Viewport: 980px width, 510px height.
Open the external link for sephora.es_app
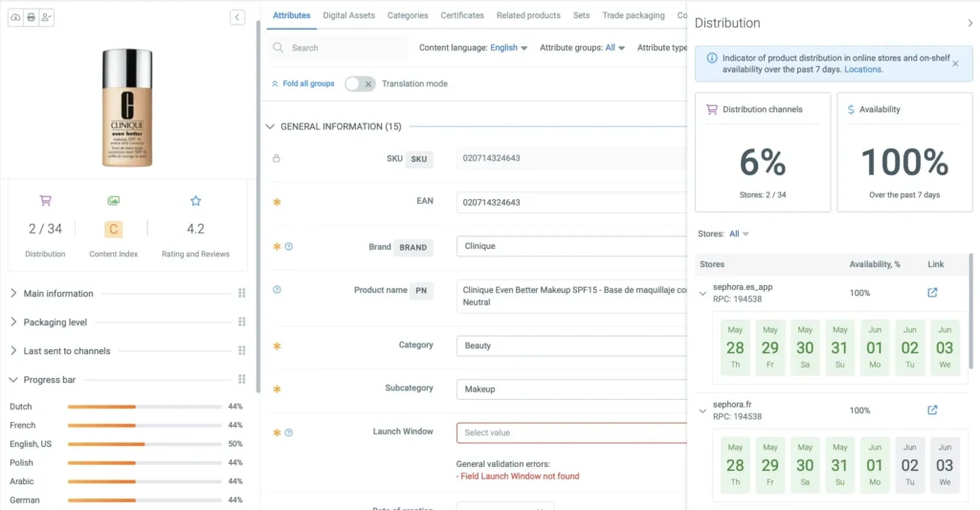[932, 293]
